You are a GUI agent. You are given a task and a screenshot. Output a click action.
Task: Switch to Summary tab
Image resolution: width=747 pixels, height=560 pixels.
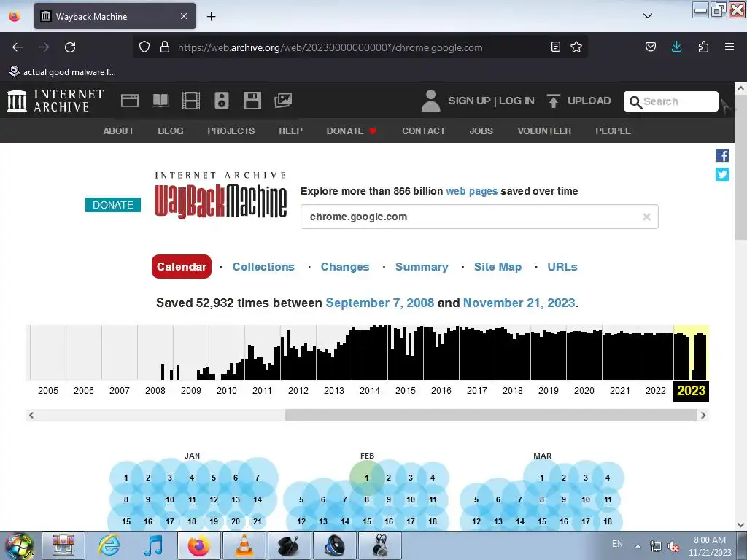[x=422, y=267]
